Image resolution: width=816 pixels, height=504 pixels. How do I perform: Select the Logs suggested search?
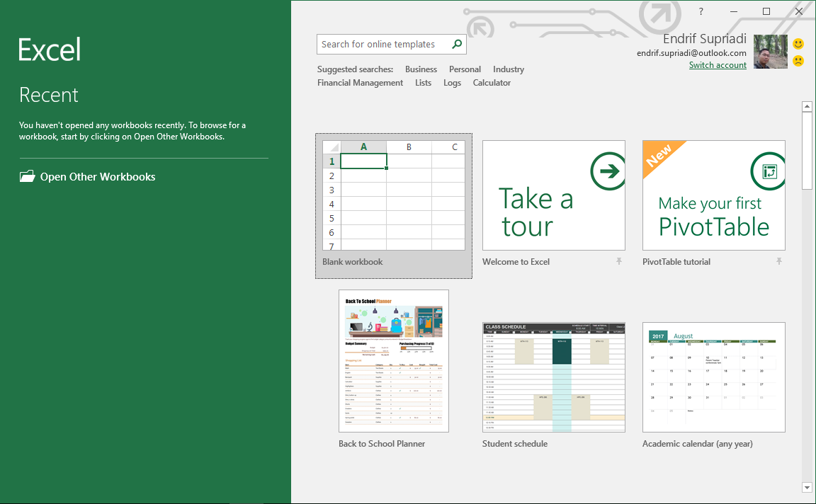(452, 83)
